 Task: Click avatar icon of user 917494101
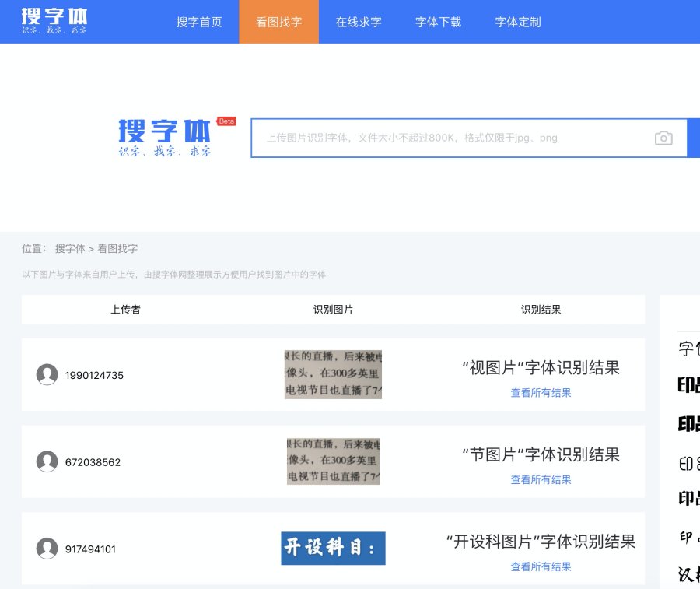coord(47,549)
